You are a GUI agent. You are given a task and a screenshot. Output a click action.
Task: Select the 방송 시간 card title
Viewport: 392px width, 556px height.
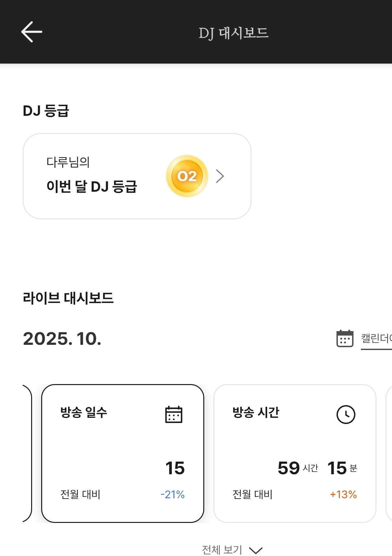tap(256, 412)
